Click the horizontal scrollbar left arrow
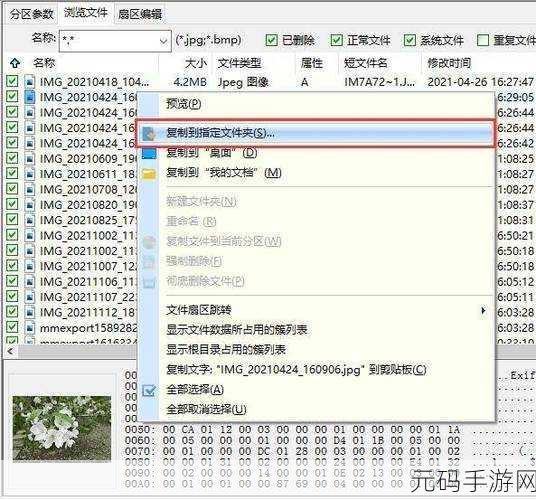Screen dimensions: 536x500 tap(10, 351)
